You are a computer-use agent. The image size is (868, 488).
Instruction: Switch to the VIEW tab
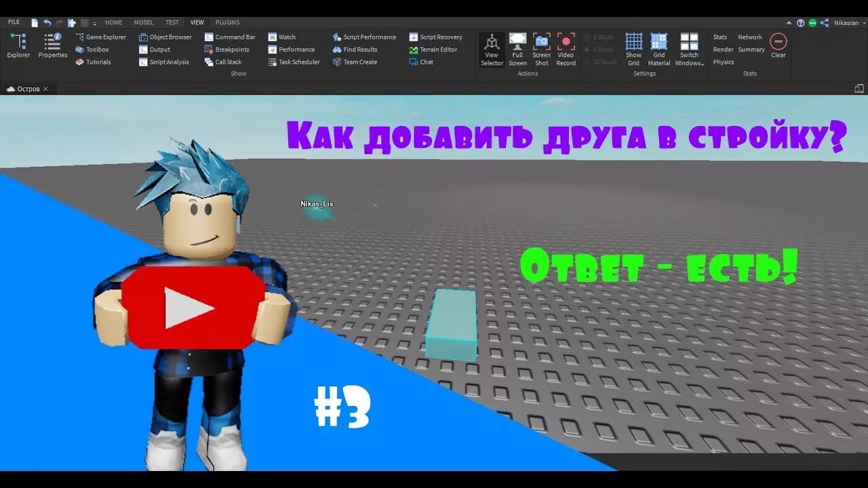pyautogui.click(x=197, y=22)
